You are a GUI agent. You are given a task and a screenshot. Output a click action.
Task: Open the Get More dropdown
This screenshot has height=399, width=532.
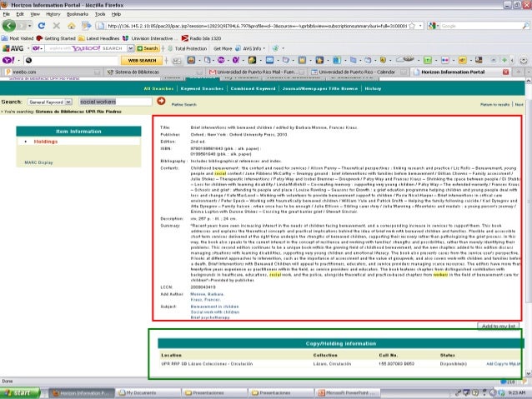(224, 49)
